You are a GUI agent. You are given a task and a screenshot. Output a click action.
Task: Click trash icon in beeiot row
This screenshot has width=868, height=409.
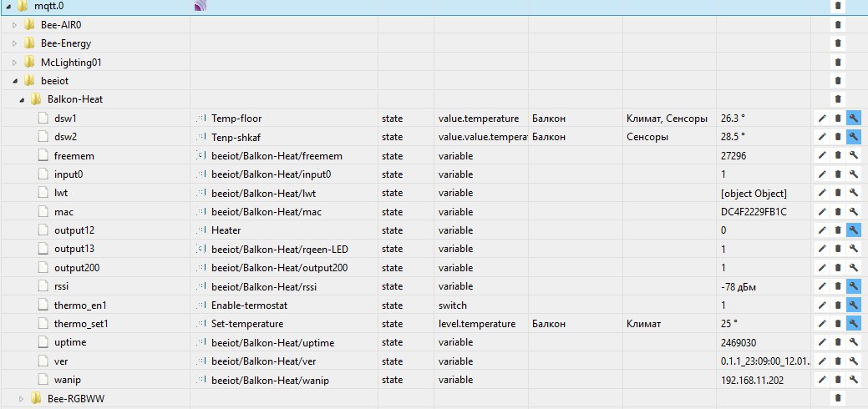tap(838, 81)
